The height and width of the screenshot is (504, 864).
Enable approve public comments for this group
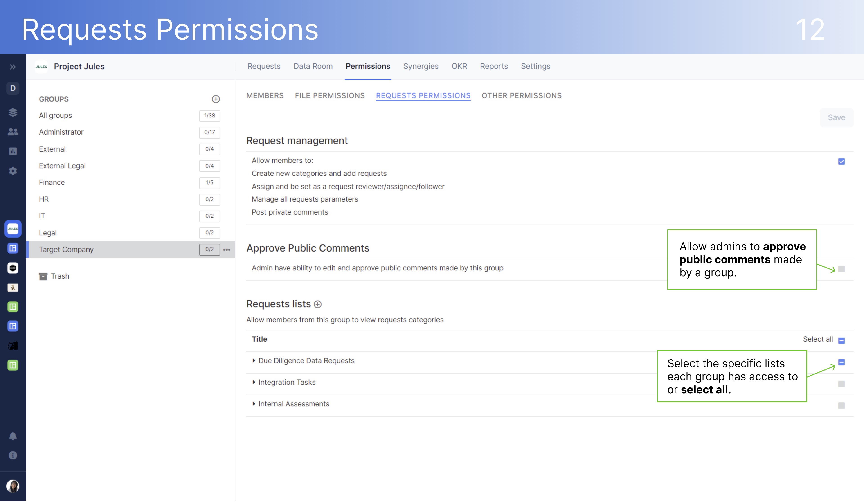point(841,269)
